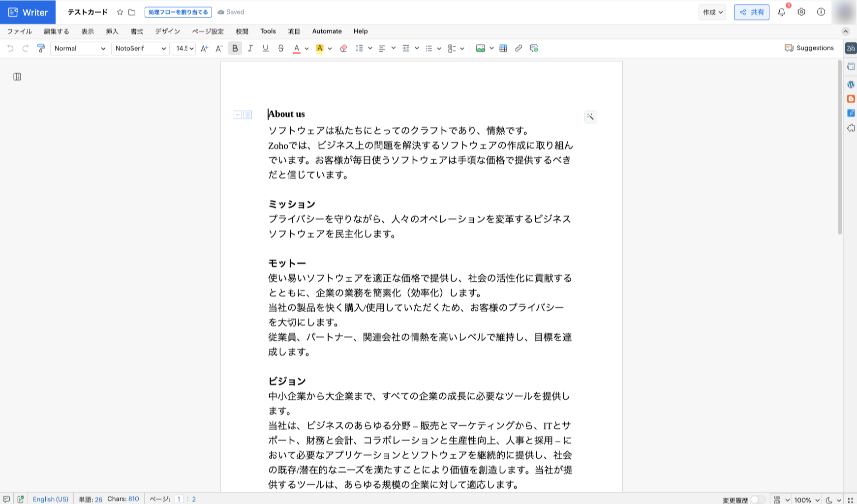Toggle the 変更履歴 track changes switch

[758, 500]
